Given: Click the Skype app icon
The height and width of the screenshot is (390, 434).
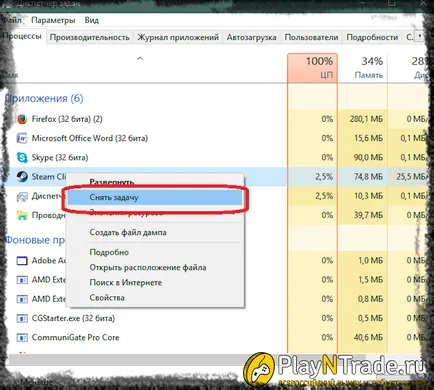Looking at the screenshot, I should [22, 157].
